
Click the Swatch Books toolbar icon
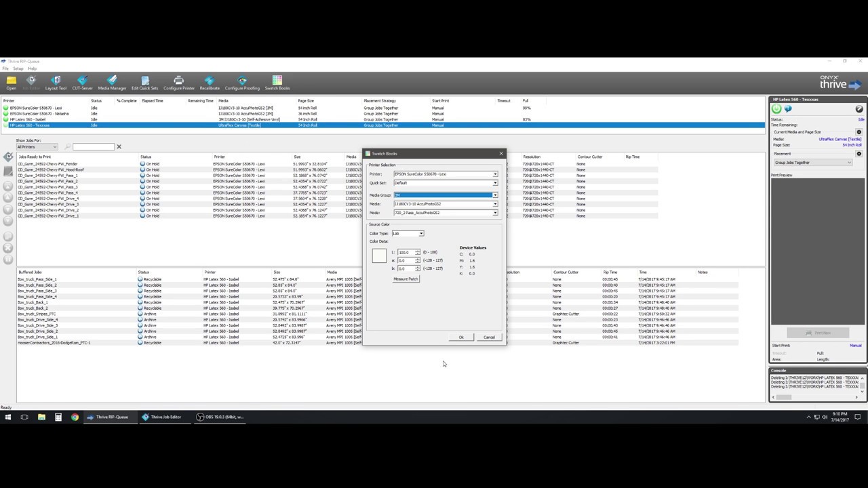tap(277, 83)
